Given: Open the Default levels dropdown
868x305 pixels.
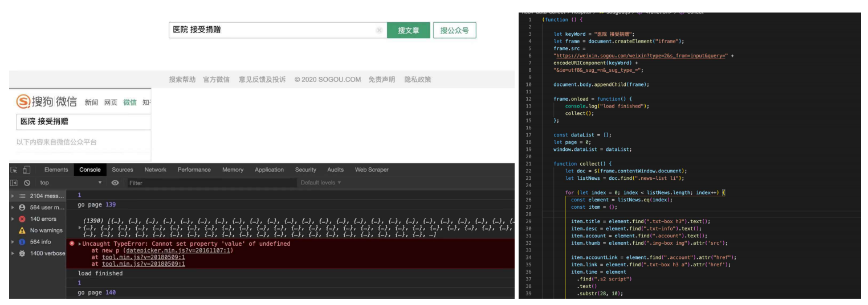Looking at the screenshot, I should point(321,183).
